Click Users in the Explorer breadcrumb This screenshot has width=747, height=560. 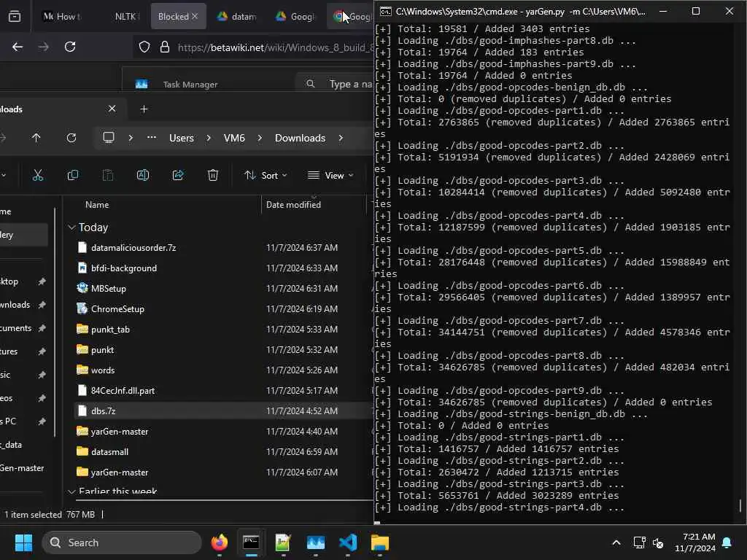pos(182,138)
